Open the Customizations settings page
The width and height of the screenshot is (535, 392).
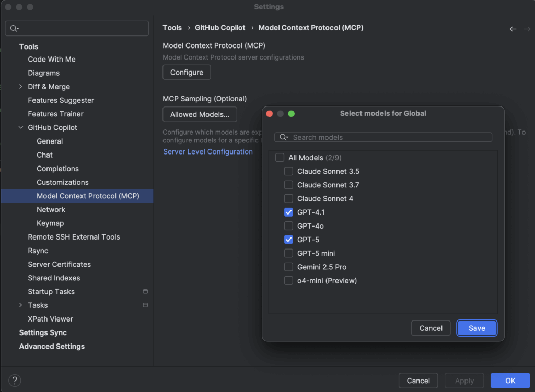(63, 182)
